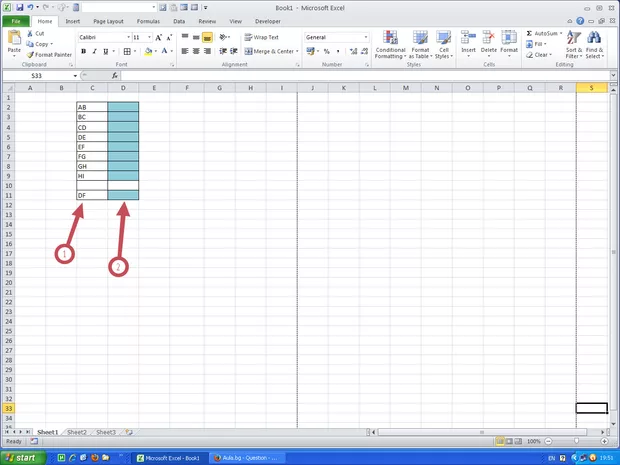Click the Cut scissors icon

29,33
